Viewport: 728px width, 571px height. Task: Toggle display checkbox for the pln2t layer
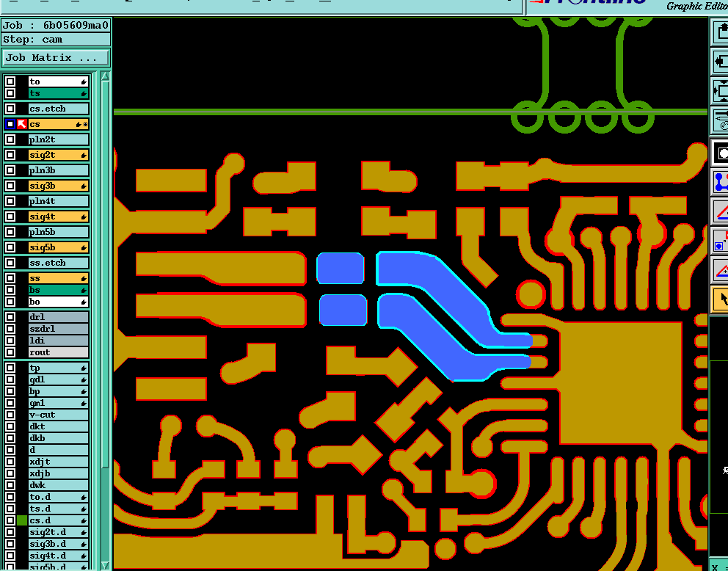pos(10,139)
